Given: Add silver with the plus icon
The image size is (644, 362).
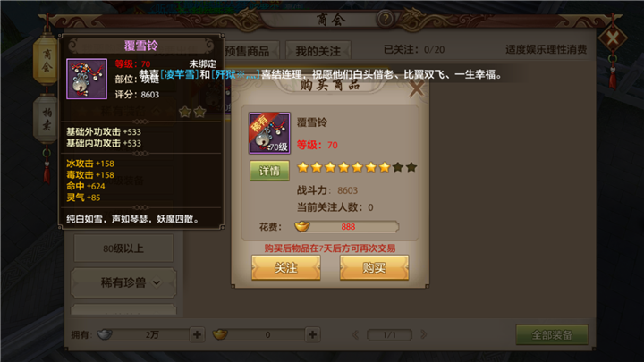Looking at the screenshot, I should pos(197,334).
